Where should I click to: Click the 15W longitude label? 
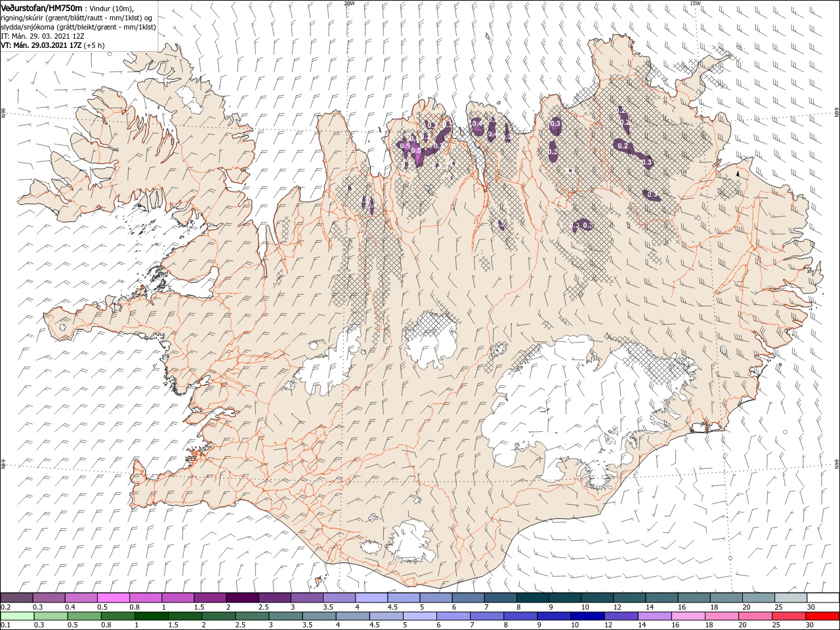click(x=695, y=3)
